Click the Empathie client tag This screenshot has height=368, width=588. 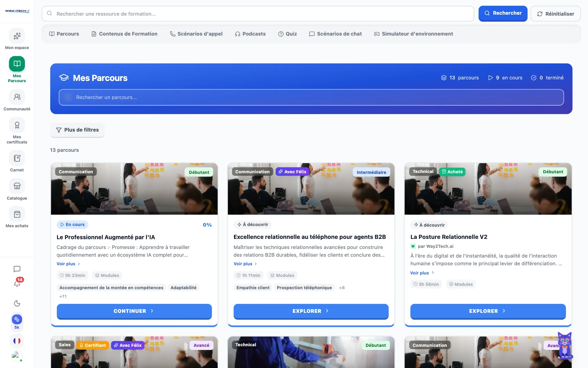(x=253, y=288)
